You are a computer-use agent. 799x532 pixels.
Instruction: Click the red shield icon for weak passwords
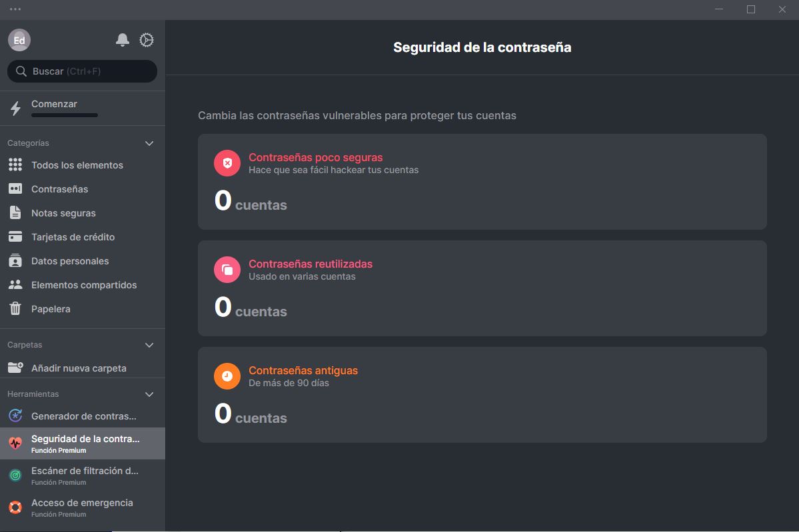click(227, 163)
